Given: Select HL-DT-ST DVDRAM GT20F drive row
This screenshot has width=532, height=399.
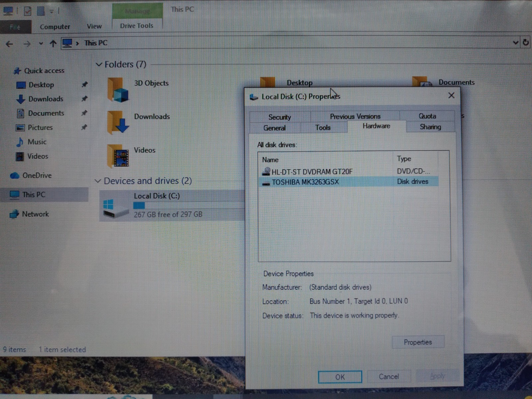Looking at the screenshot, I should 349,172.
